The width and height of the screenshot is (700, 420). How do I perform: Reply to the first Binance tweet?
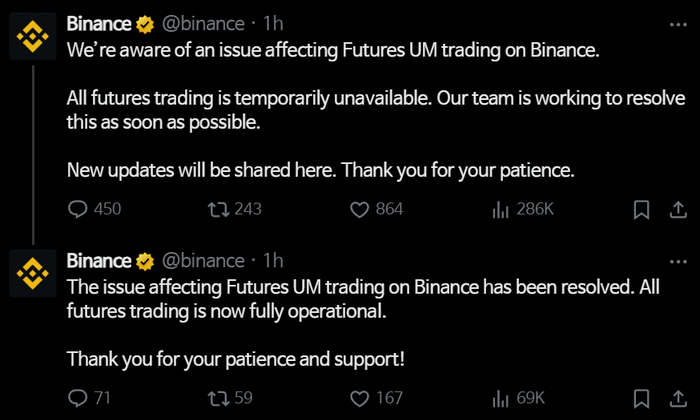pos(79,209)
